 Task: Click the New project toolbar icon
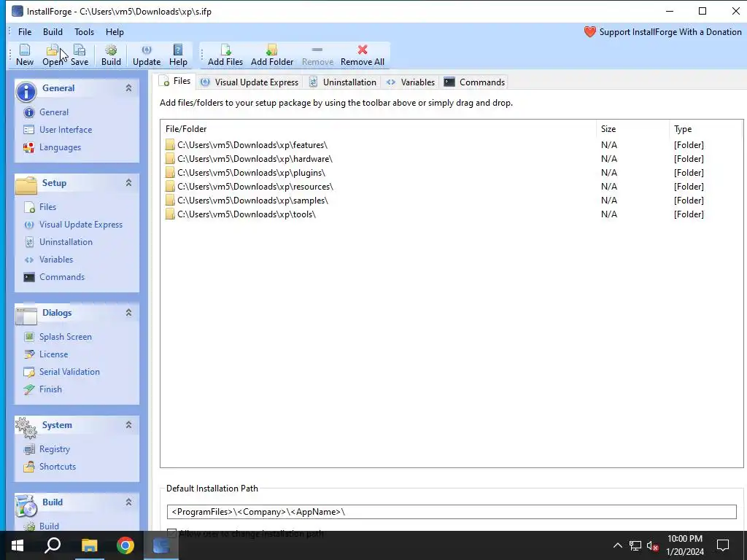coord(25,55)
